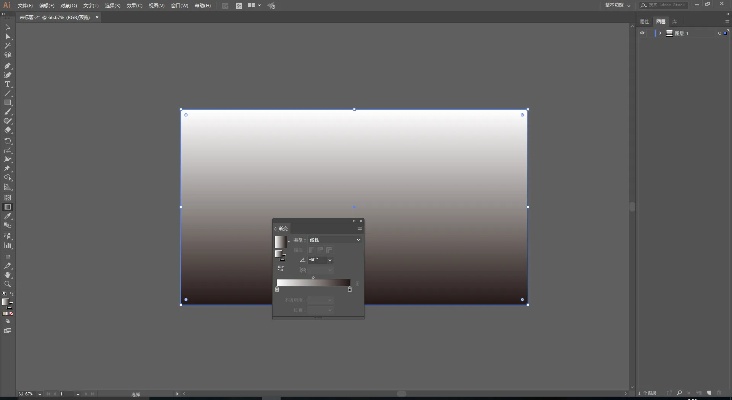Viewport: 732px width, 400px height.
Task: Select the Gradient tool in toolbar
Action: click(7, 207)
